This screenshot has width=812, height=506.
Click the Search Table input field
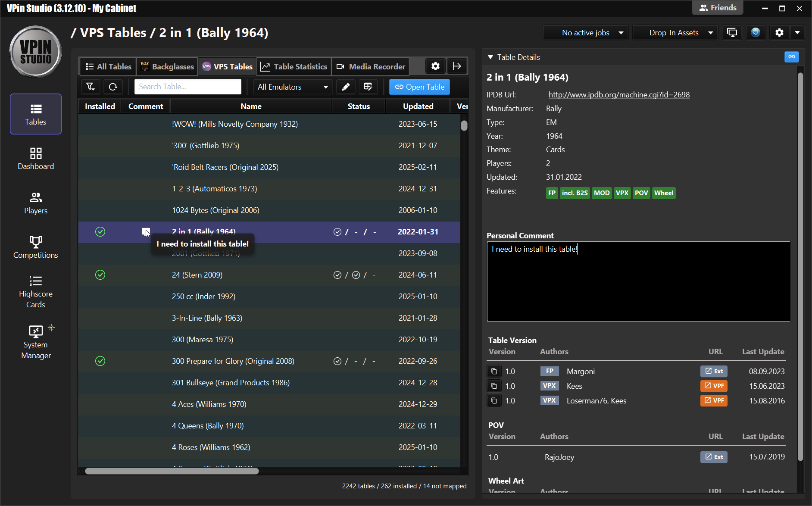pos(187,87)
